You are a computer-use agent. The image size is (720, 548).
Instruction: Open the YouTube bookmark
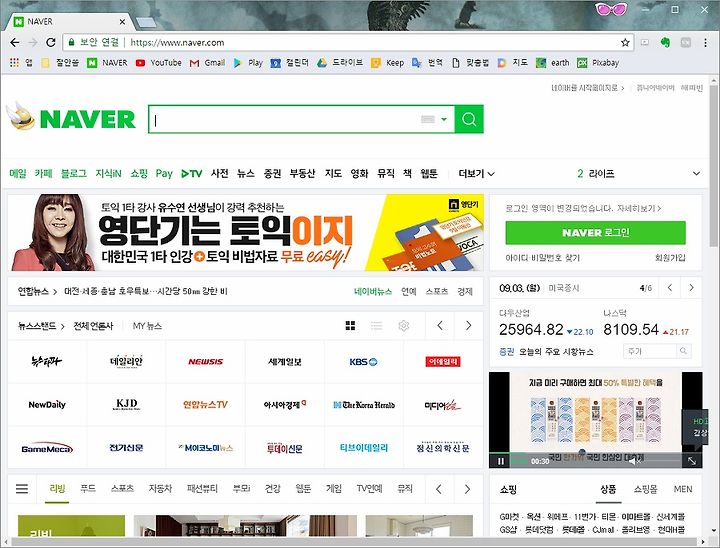pyautogui.click(x=159, y=63)
